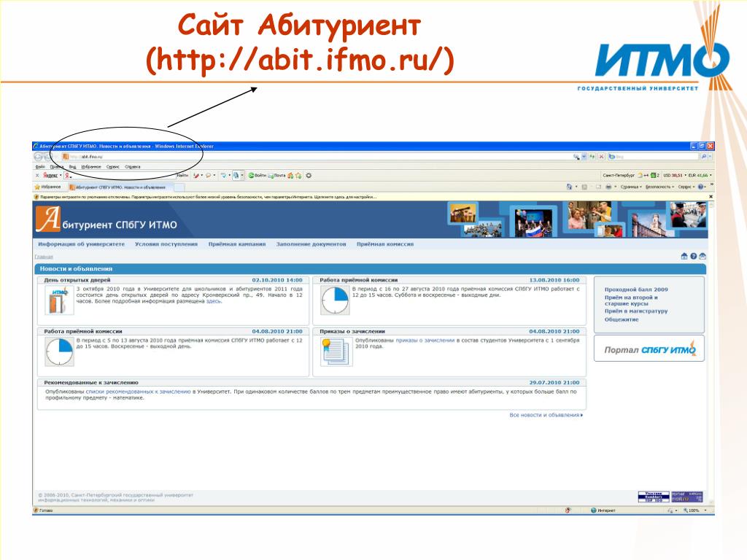The image size is (747, 560).
Task: Open списки рекомендованных к зачислению link
Action: click(138, 392)
